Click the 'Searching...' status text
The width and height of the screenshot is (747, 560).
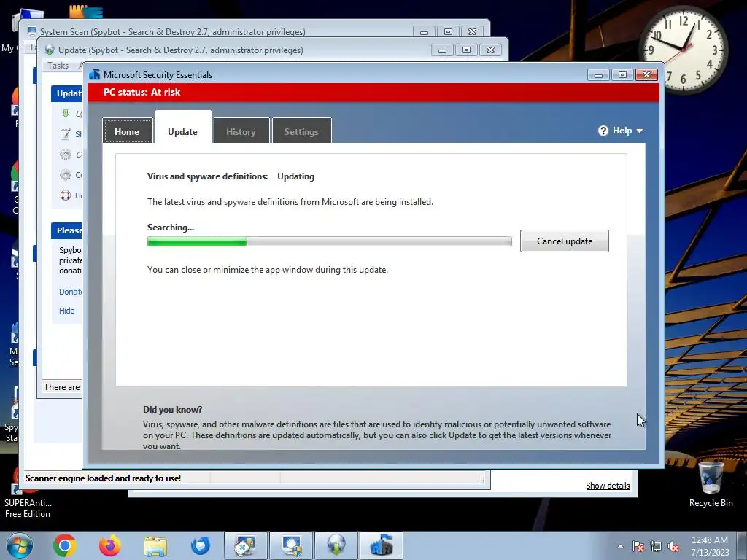point(171,227)
